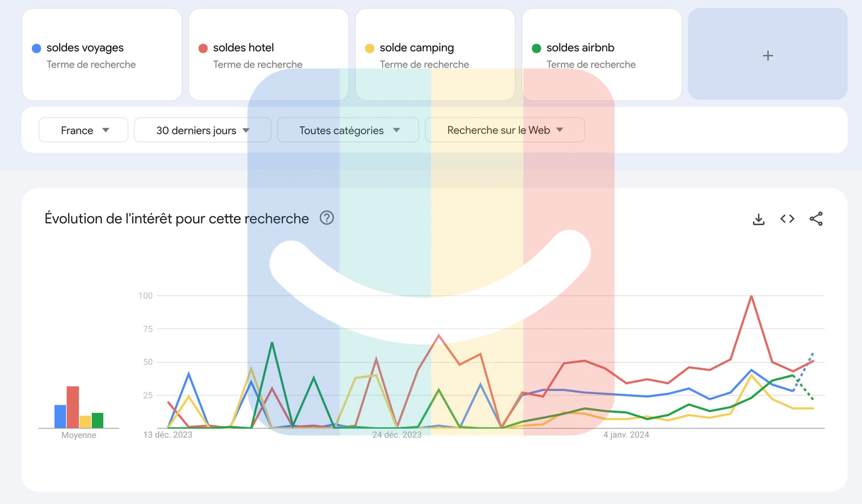
Task: Click the red Moyenne average bar
Action: pos(73,407)
